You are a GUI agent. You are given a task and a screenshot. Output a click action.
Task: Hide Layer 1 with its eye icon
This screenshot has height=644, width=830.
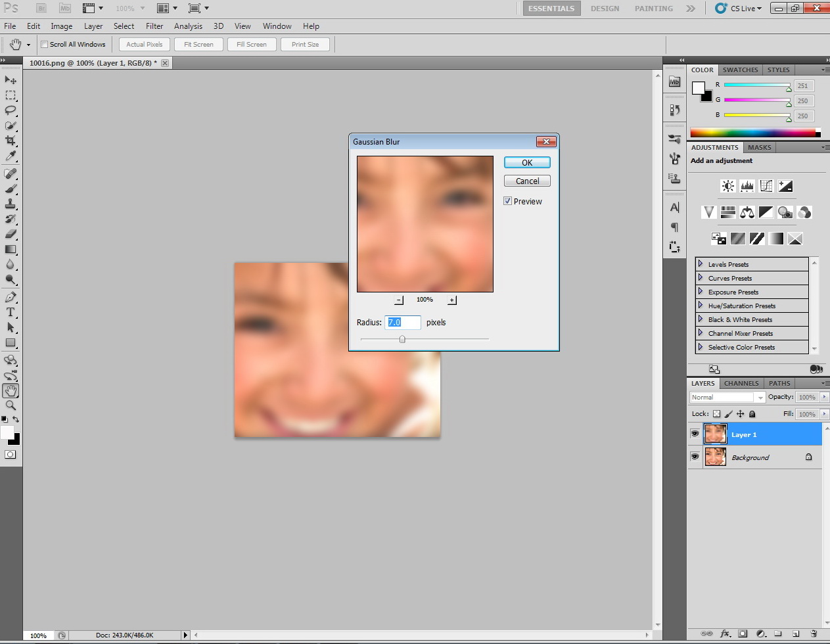[695, 434]
